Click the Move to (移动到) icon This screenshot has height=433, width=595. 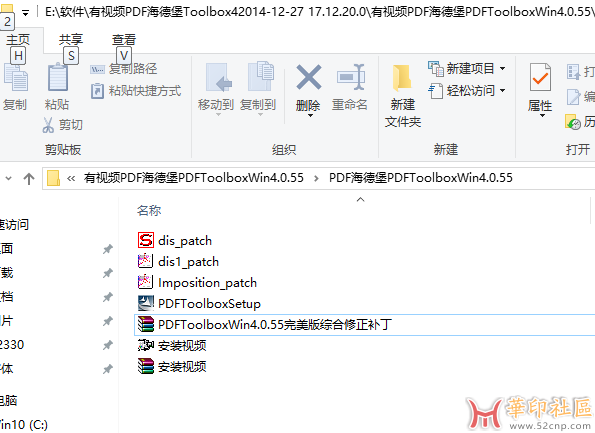click(x=218, y=77)
